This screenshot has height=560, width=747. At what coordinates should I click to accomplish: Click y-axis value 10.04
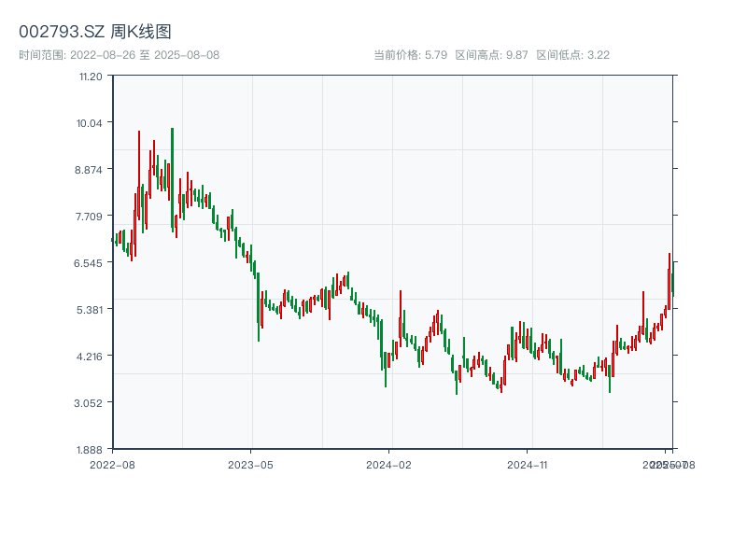[89, 123]
